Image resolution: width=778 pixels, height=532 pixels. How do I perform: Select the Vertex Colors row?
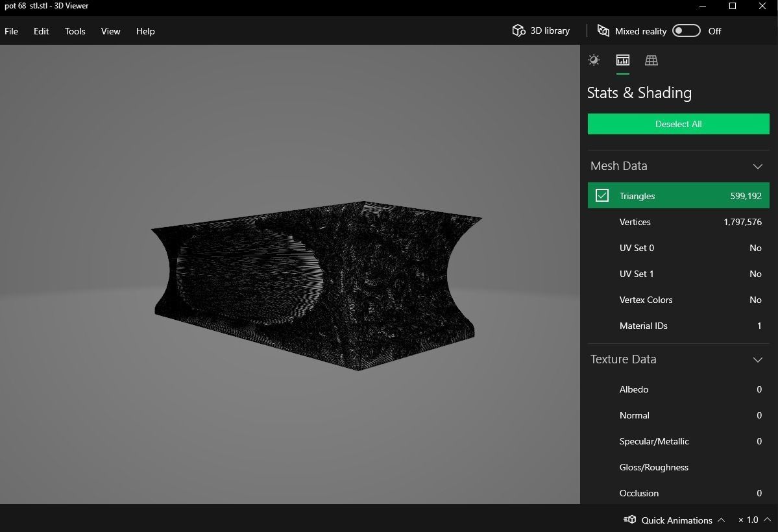point(678,300)
